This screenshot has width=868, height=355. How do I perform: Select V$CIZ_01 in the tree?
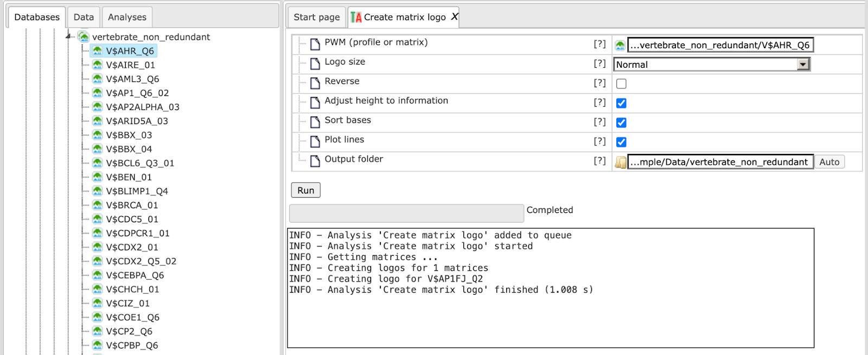click(x=128, y=304)
